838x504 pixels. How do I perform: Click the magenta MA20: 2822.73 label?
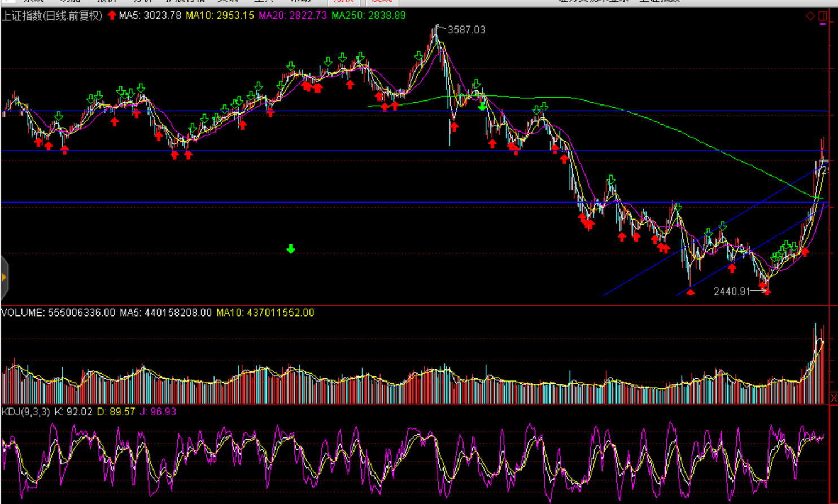click(293, 15)
